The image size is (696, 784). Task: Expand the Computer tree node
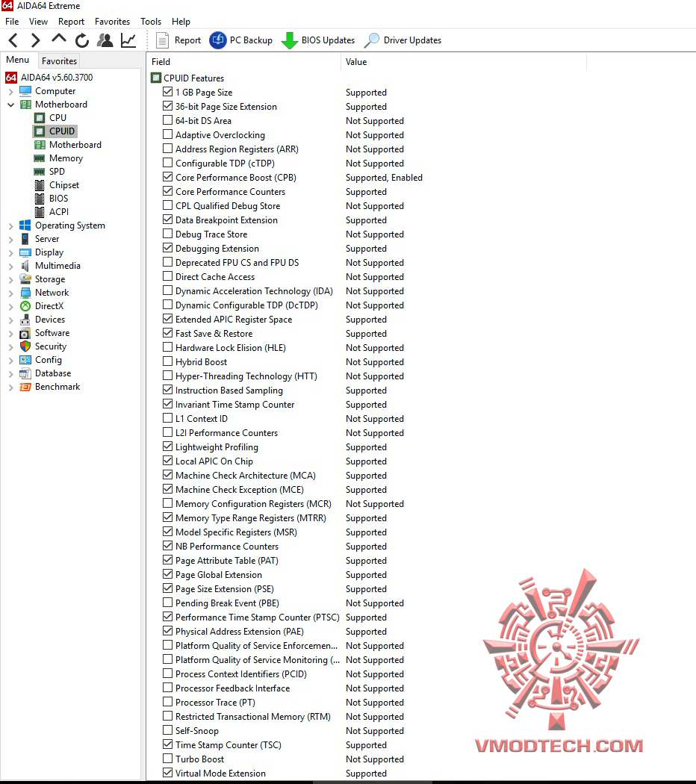point(10,92)
